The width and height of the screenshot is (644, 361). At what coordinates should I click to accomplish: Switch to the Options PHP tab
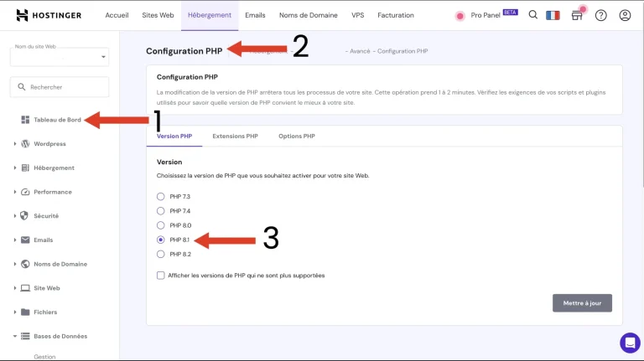(297, 136)
